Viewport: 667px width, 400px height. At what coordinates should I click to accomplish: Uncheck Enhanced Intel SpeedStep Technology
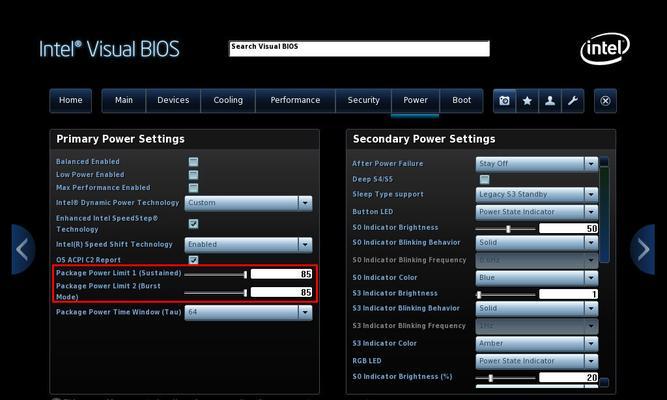tap(194, 224)
